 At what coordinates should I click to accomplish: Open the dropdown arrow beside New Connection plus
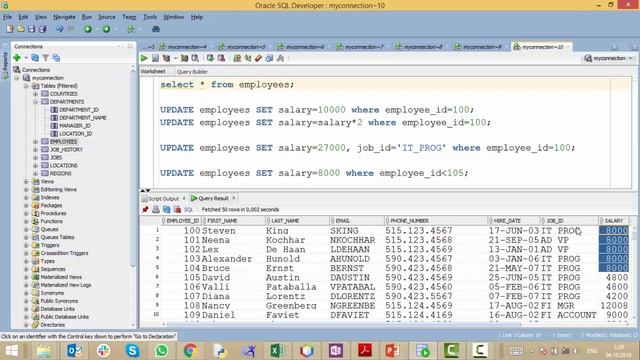click(26, 58)
